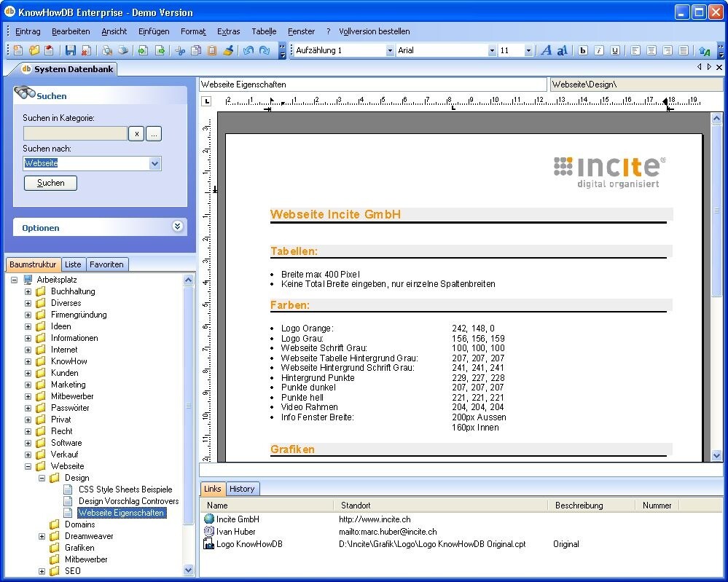The width and height of the screenshot is (728, 582).
Task: Open print preview from toolbar
Action: (x=107, y=50)
